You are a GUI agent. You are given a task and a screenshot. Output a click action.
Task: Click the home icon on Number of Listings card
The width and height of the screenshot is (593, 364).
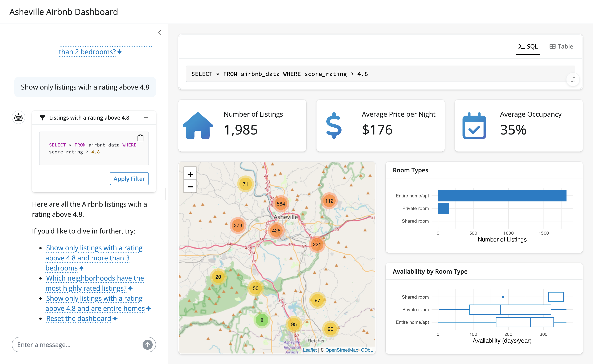pos(198,125)
